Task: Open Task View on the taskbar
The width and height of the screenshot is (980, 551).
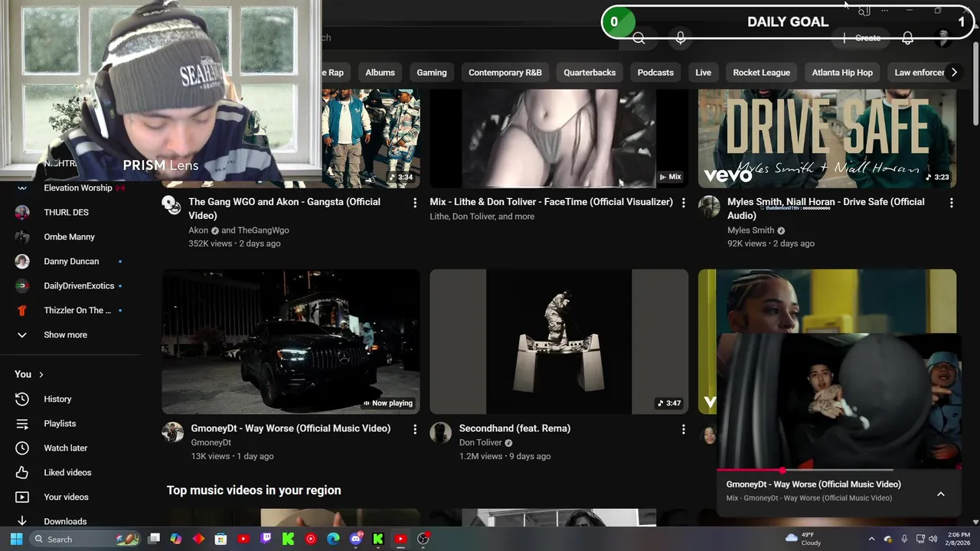Action: click(154, 539)
